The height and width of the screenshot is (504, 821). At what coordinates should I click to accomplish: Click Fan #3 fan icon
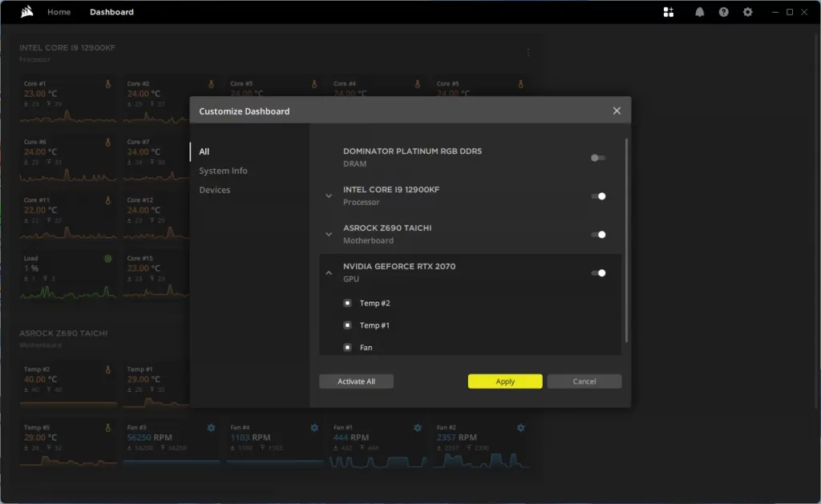[211, 428]
